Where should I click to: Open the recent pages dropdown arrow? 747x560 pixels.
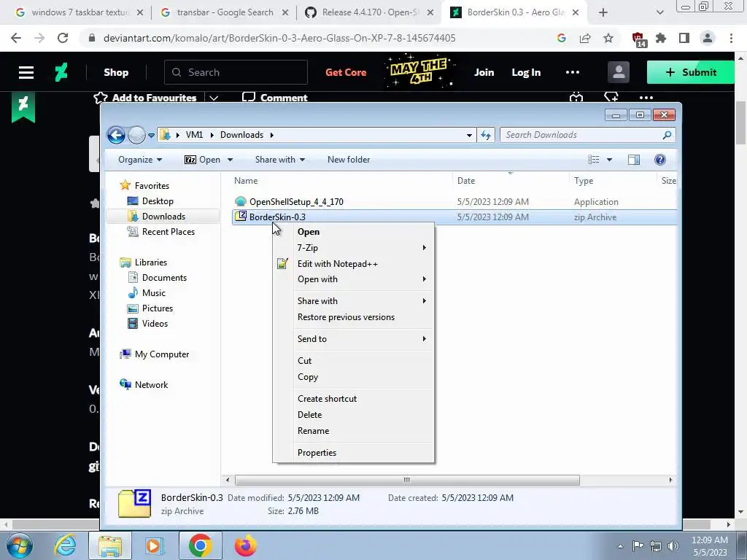[151, 136]
